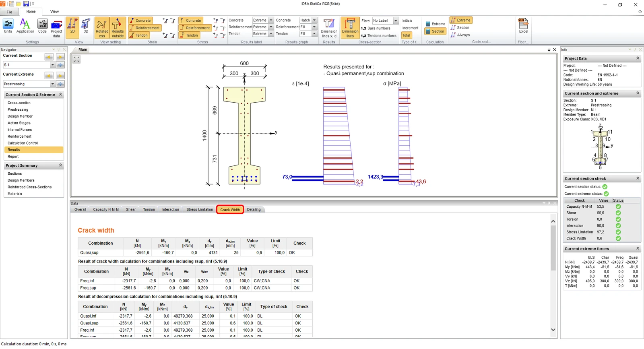Toggle Concrete strain display

140,20
